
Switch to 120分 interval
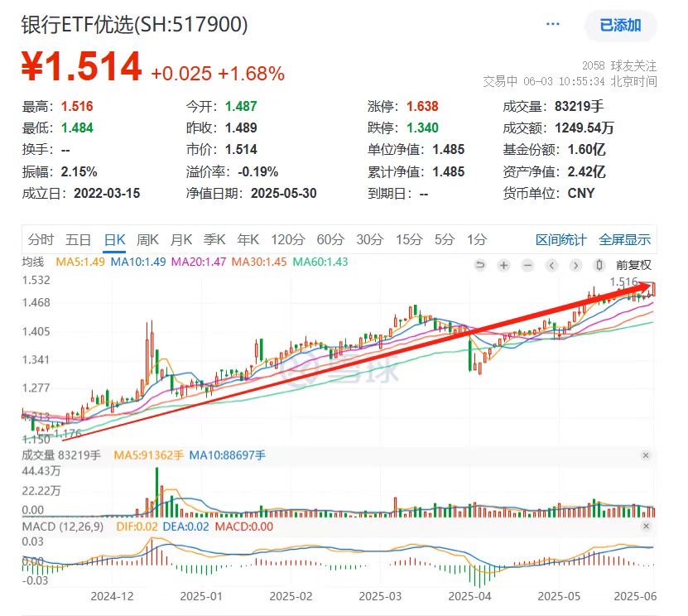pyautogui.click(x=288, y=239)
